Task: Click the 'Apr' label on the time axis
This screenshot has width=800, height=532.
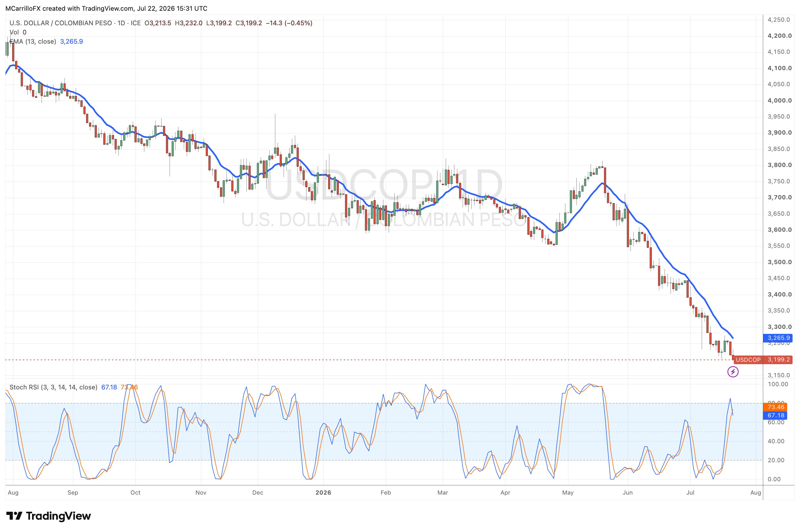Action: tap(505, 493)
